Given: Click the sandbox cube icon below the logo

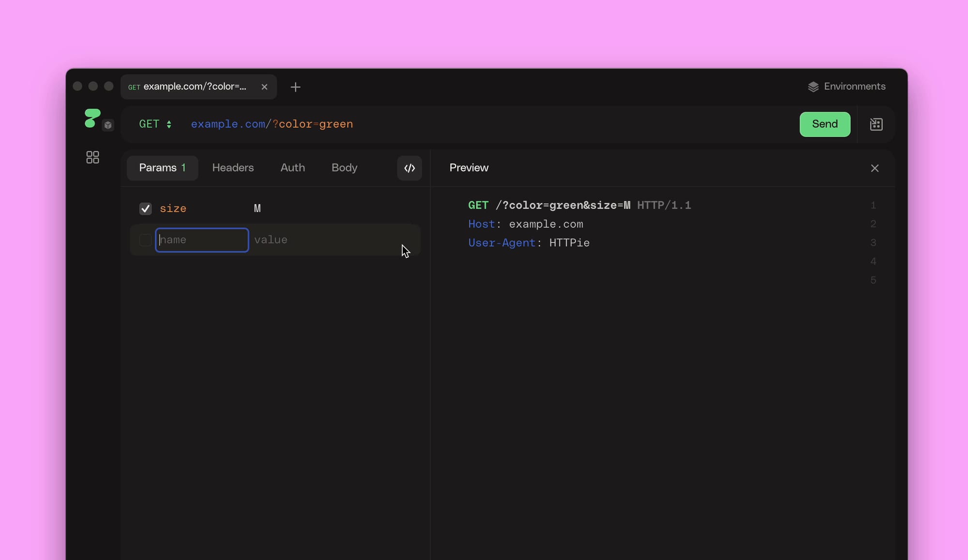Looking at the screenshot, I should [x=108, y=125].
